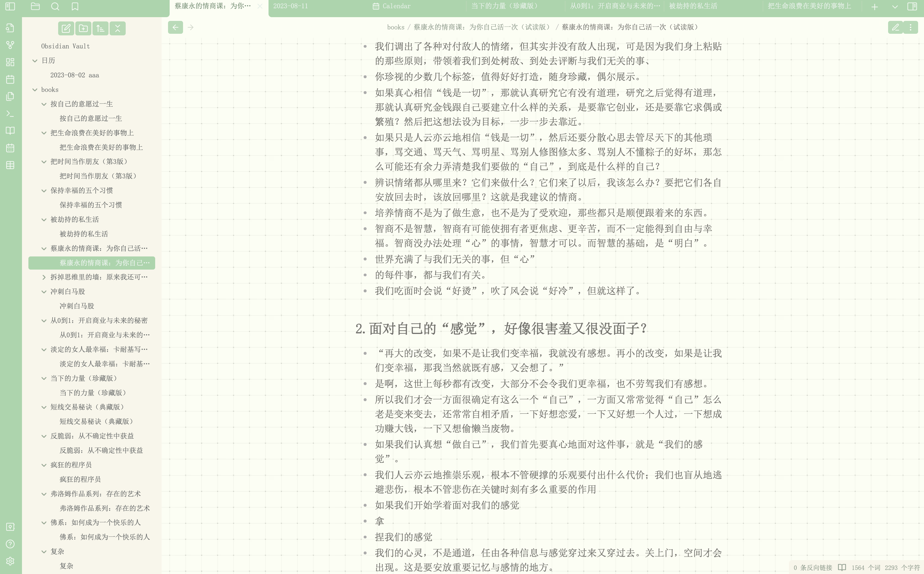924x574 pixels.
Task: Open the 冲刺白马股 note in the tree
Action: coord(77,306)
